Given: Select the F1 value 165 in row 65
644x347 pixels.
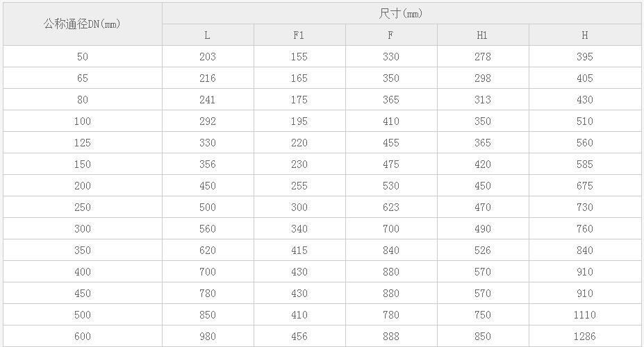Looking at the screenshot, I should pos(299,78).
